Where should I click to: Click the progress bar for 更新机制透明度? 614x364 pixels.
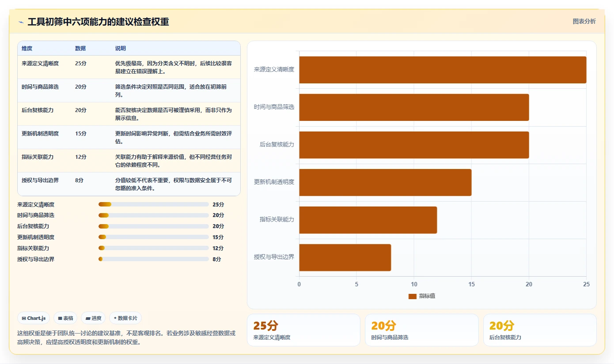tap(153, 237)
